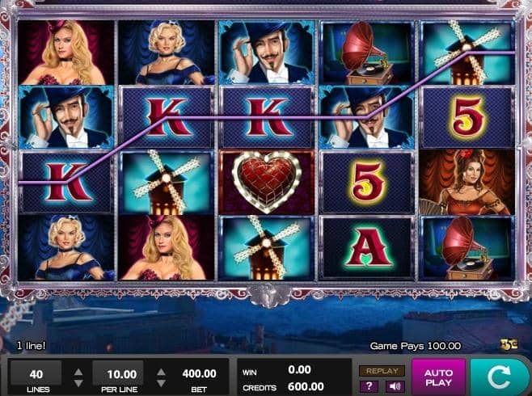Start AUTO PLAY mode
The width and height of the screenshot is (532, 396).
(x=438, y=377)
